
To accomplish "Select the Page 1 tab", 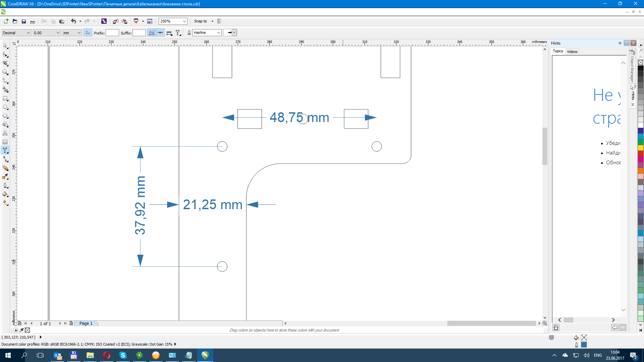I will point(86,323).
